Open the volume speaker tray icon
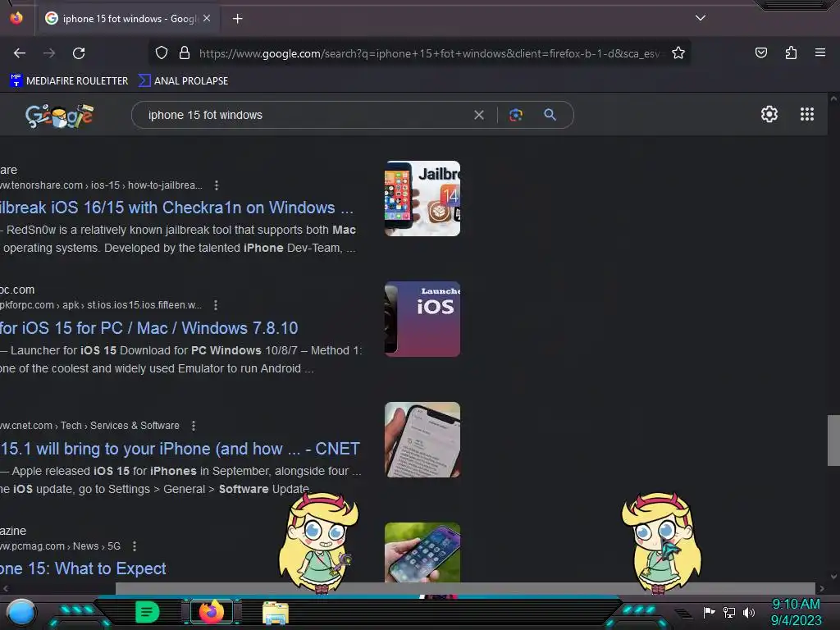Screen dimensions: 840x630 click(x=748, y=612)
